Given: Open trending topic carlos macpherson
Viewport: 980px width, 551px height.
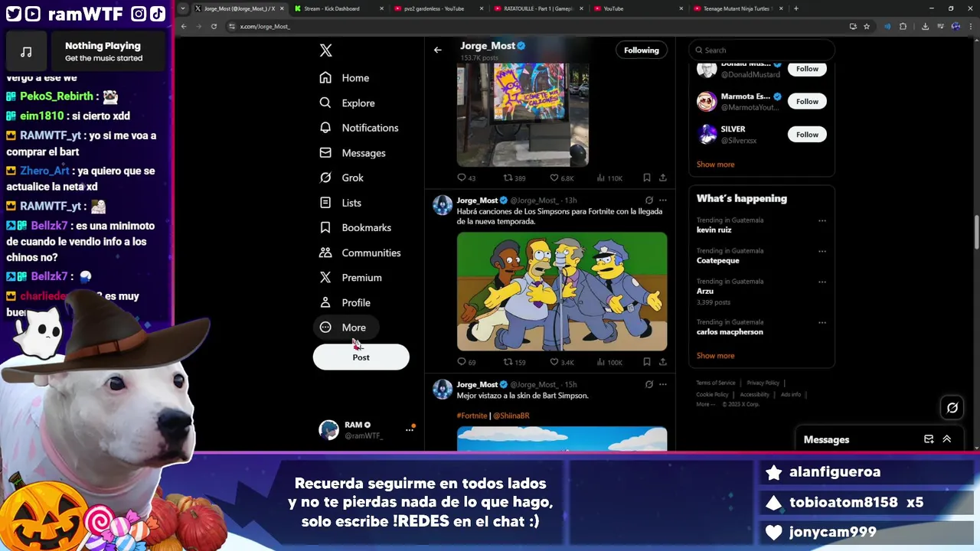Looking at the screenshot, I should (730, 332).
